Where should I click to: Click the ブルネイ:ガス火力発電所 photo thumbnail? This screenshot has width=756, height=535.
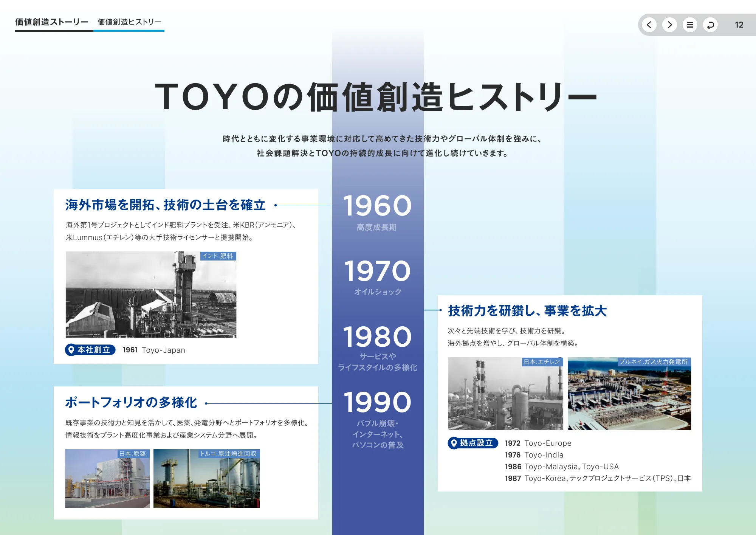point(629,393)
